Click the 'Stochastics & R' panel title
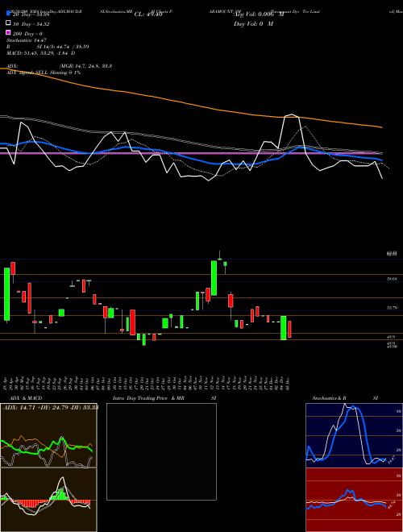The width and height of the screenshot is (403, 532). 330,398
